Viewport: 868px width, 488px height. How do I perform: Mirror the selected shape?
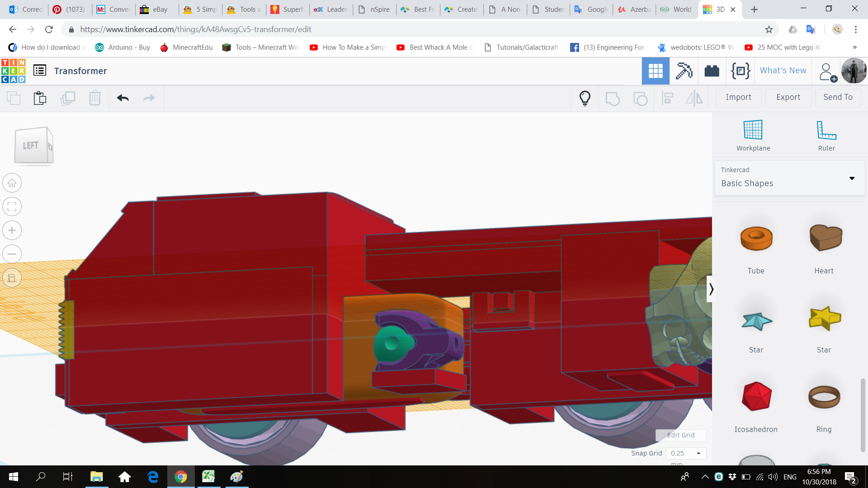pyautogui.click(x=694, y=98)
